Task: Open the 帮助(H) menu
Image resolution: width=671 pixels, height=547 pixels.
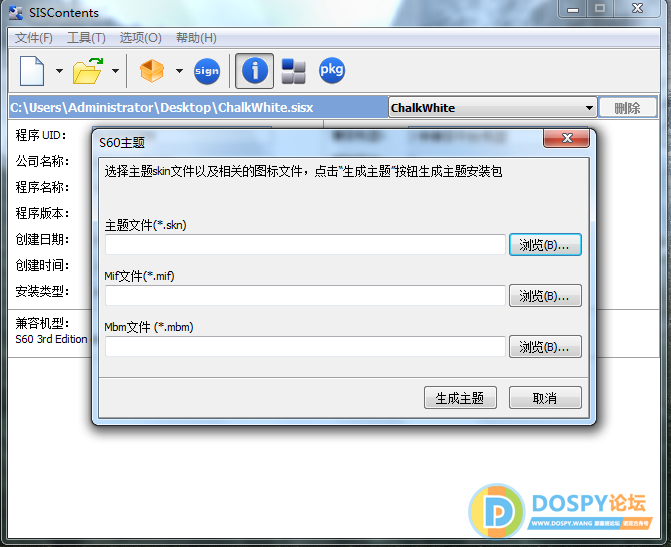Action: click(196, 38)
